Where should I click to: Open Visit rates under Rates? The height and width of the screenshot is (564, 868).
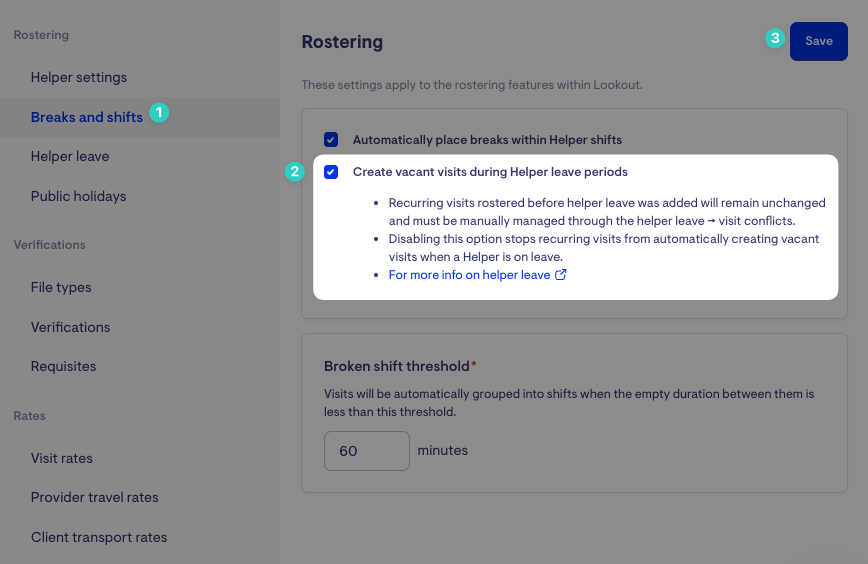[62, 458]
